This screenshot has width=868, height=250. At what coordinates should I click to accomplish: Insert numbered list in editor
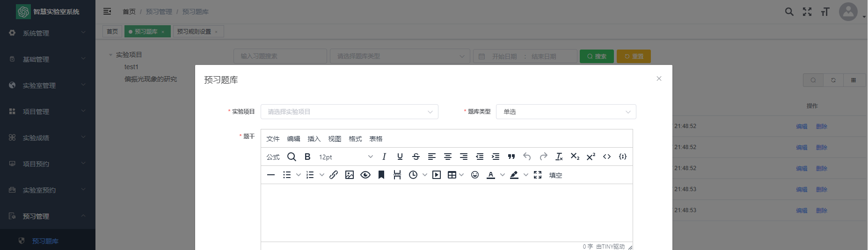pos(310,175)
